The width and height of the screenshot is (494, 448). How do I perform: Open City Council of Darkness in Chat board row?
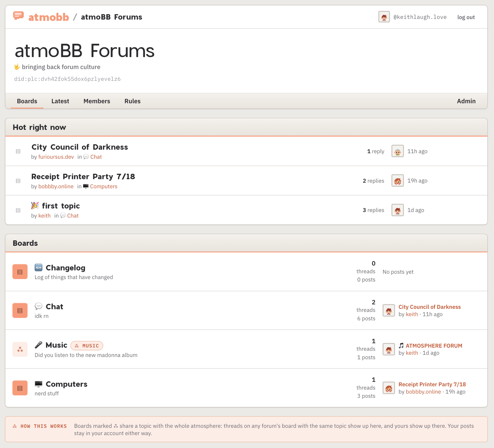coord(430,307)
